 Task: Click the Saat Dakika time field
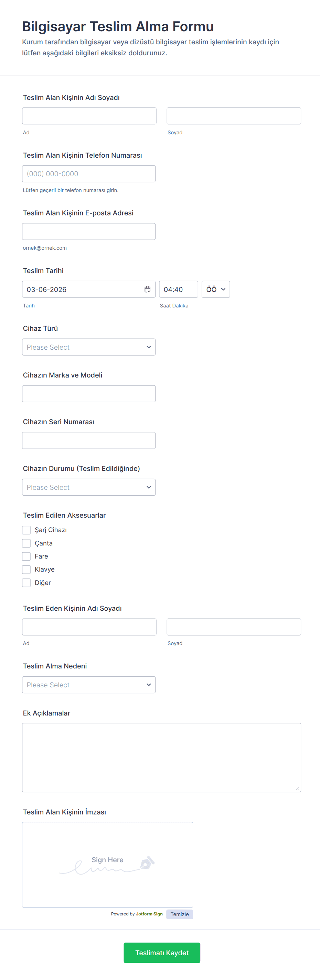(x=178, y=289)
